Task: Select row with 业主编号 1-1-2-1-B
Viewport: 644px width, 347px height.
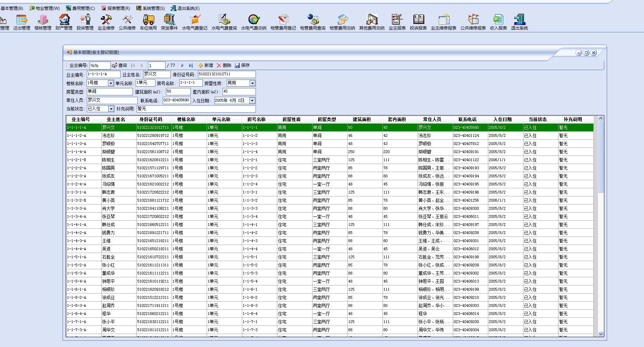Action: point(330,160)
